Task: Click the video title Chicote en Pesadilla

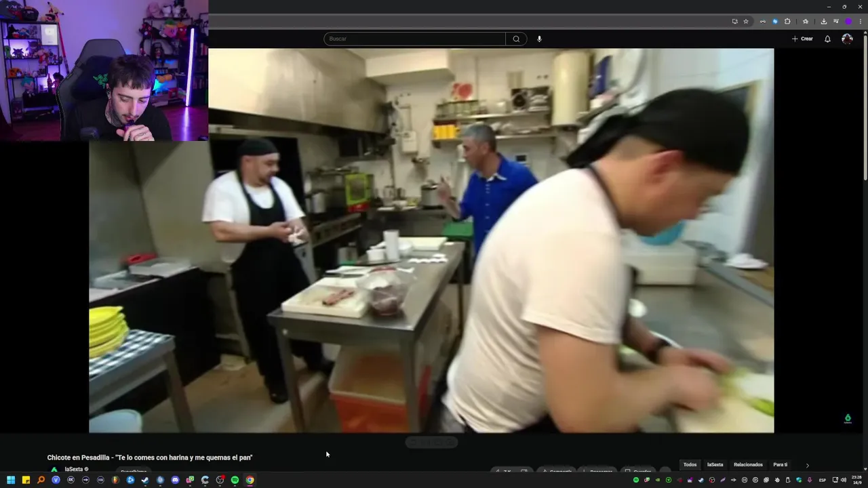Action: coord(150,457)
